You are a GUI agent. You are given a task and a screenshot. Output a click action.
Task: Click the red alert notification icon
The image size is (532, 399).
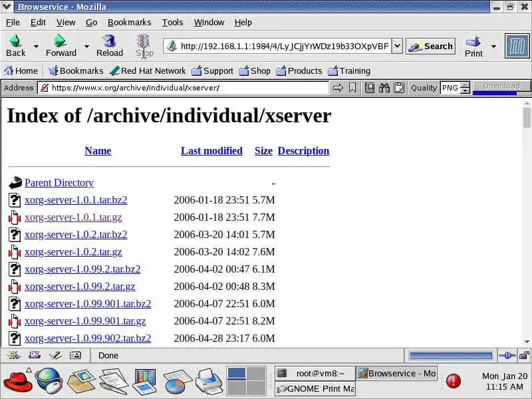pyautogui.click(x=454, y=380)
